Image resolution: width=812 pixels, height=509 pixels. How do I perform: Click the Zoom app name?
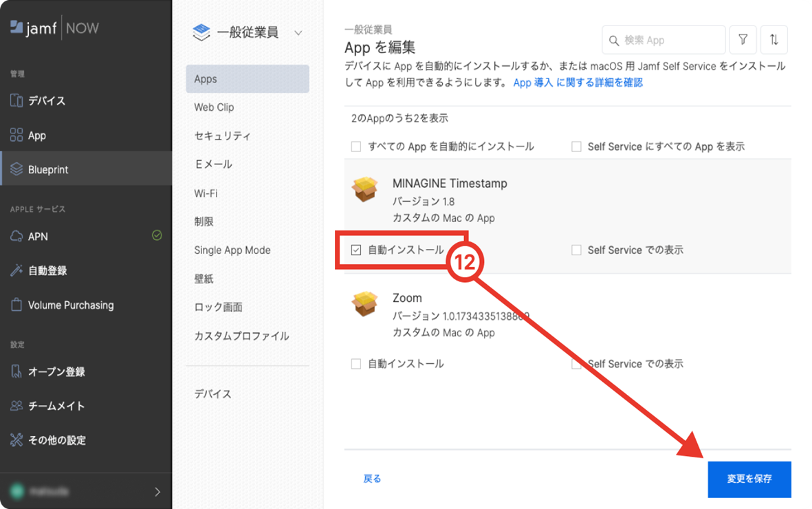tap(407, 298)
